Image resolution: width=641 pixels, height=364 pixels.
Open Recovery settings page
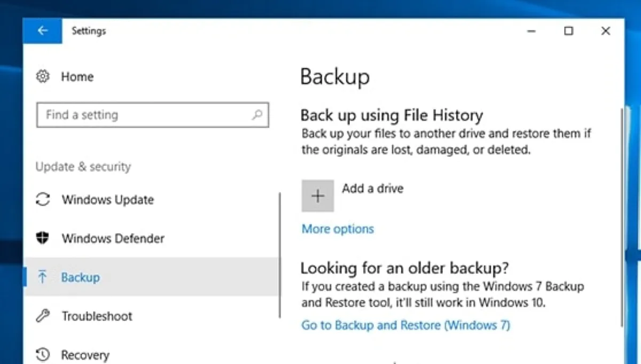tap(85, 354)
